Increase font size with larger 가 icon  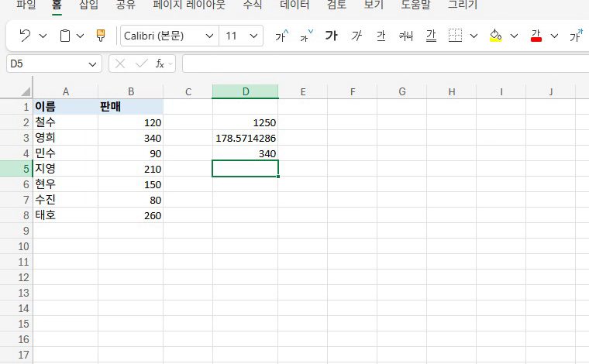[282, 36]
